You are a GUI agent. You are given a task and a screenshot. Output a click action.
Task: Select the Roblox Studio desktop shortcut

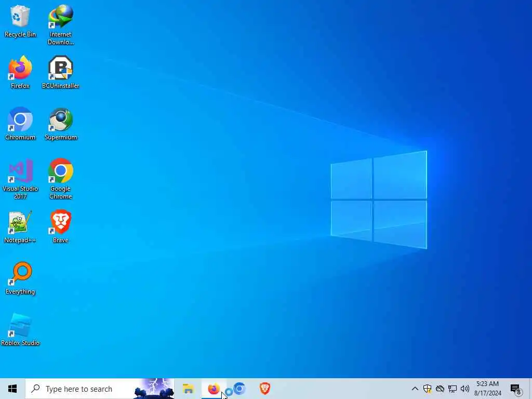coord(20,329)
